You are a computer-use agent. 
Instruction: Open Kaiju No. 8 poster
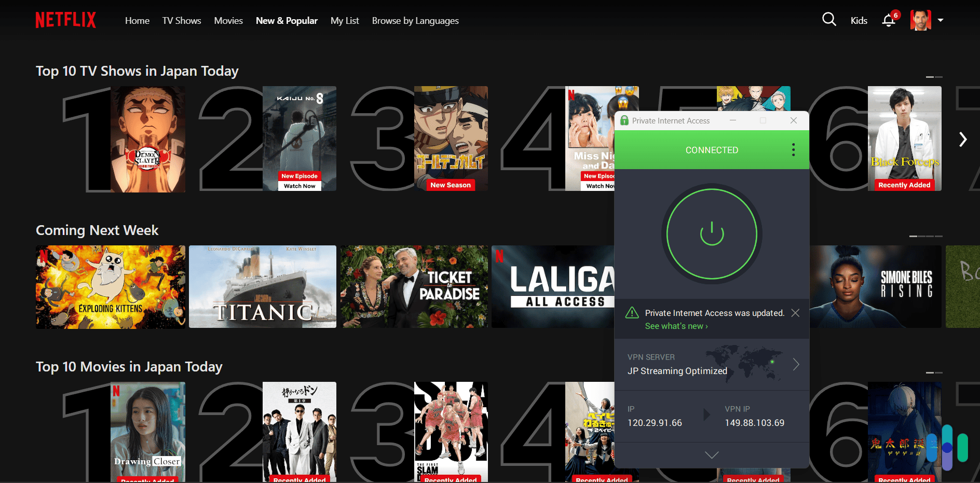click(x=300, y=139)
